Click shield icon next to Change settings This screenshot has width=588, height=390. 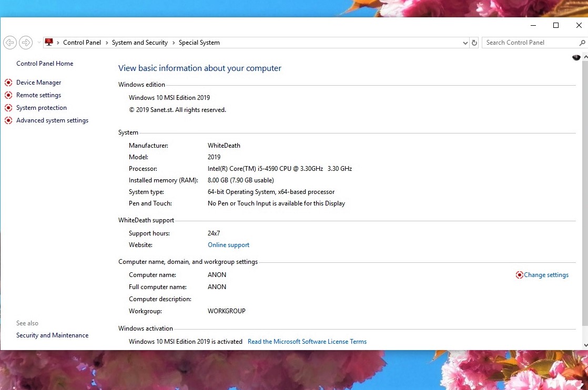[x=520, y=275]
